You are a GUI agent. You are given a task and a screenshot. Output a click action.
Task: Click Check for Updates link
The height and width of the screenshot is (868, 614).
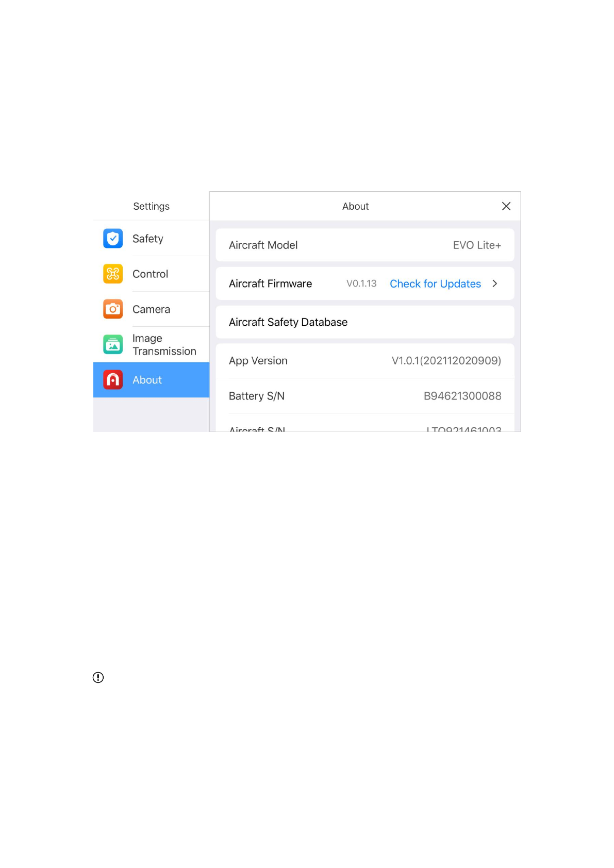click(435, 283)
